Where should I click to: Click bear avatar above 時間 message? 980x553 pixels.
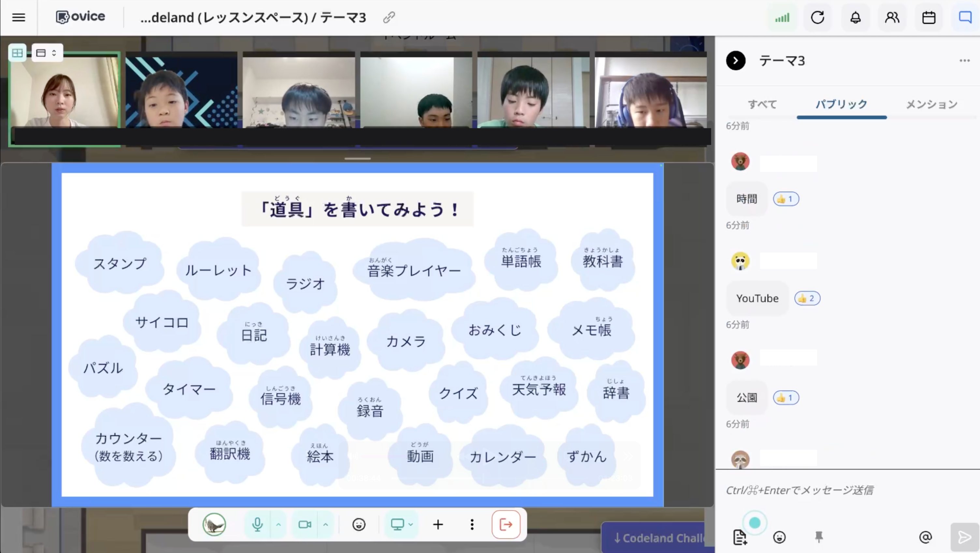point(740,162)
